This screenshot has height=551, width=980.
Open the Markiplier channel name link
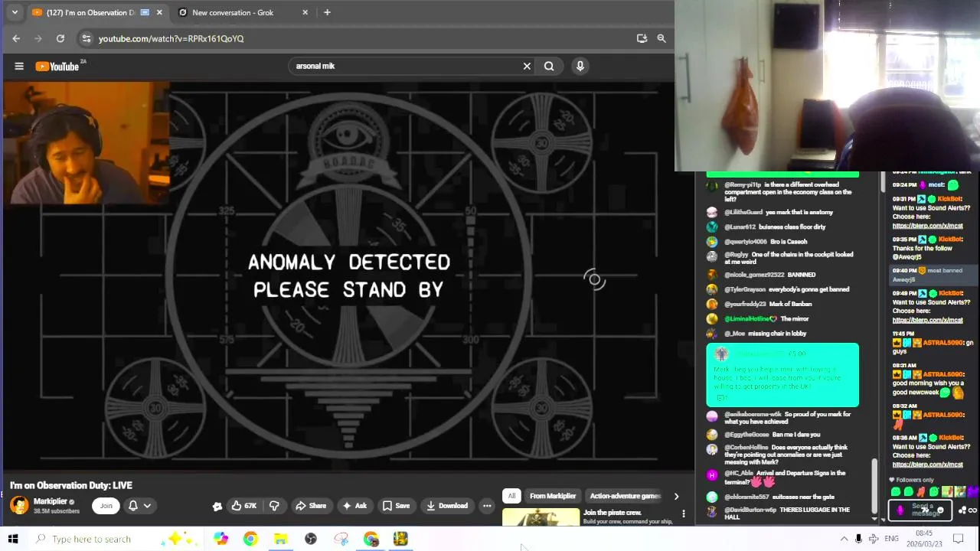51,501
